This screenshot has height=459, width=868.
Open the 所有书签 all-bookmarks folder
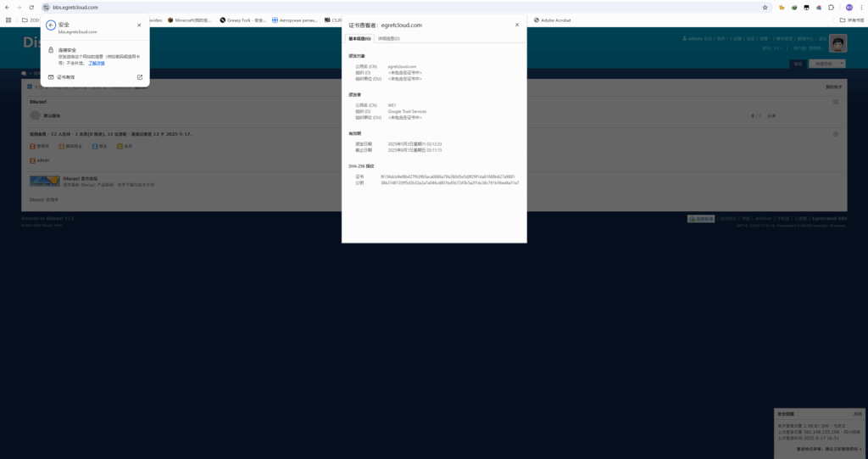[x=851, y=20]
